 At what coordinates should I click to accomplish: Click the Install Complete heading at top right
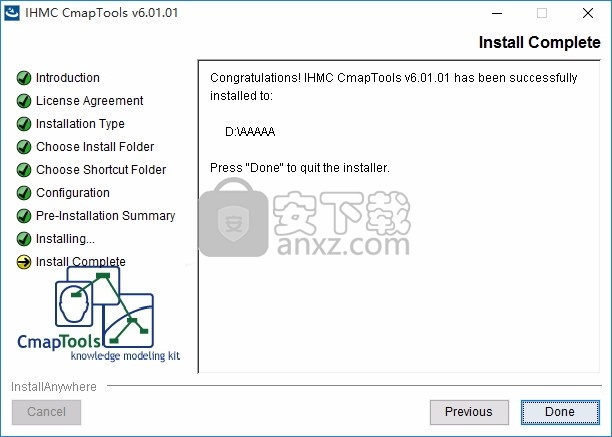click(539, 43)
